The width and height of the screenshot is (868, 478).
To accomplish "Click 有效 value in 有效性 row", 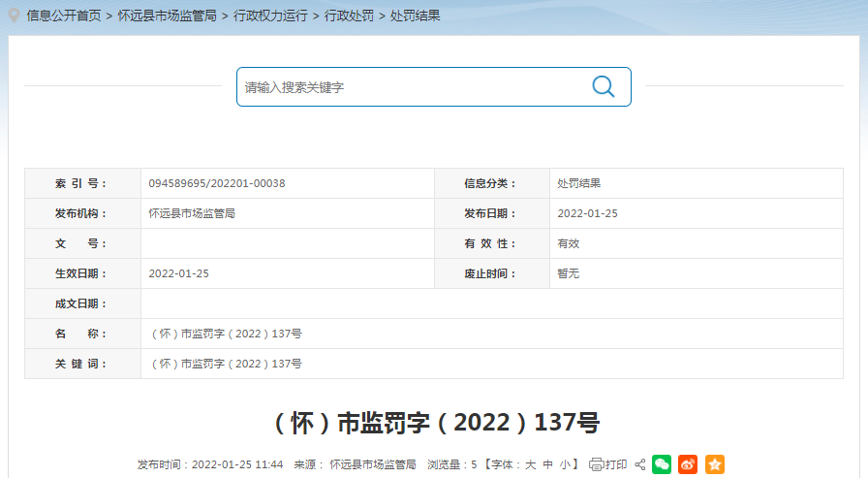I will click(x=568, y=243).
